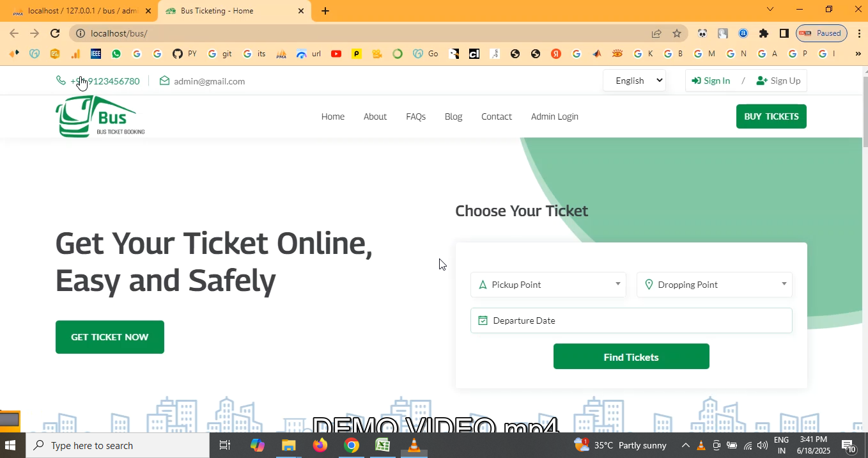Image resolution: width=868 pixels, height=458 pixels.
Task: Open the Yandex bookmark icon
Action: (x=556, y=54)
